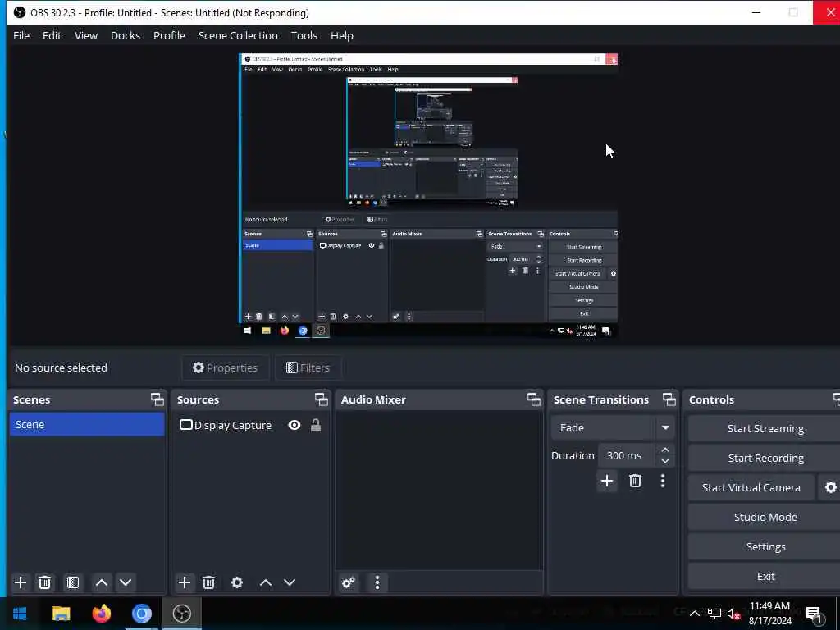Click the Filters button
Image resolution: width=840 pixels, height=630 pixels.
click(308, 368)
